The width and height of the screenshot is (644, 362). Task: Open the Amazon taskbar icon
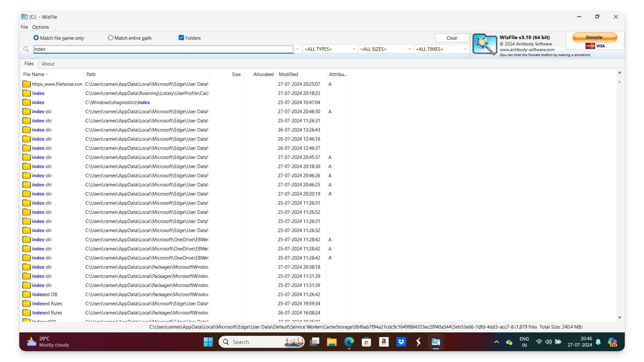pyautogui.click(x=384, y=342)
